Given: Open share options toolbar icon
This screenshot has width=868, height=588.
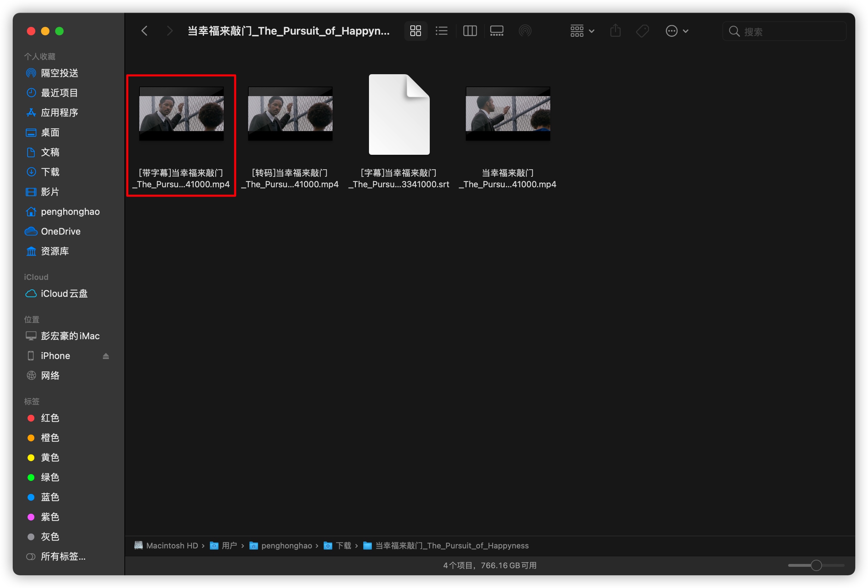Looking at the screenshot, I should 617,30.
